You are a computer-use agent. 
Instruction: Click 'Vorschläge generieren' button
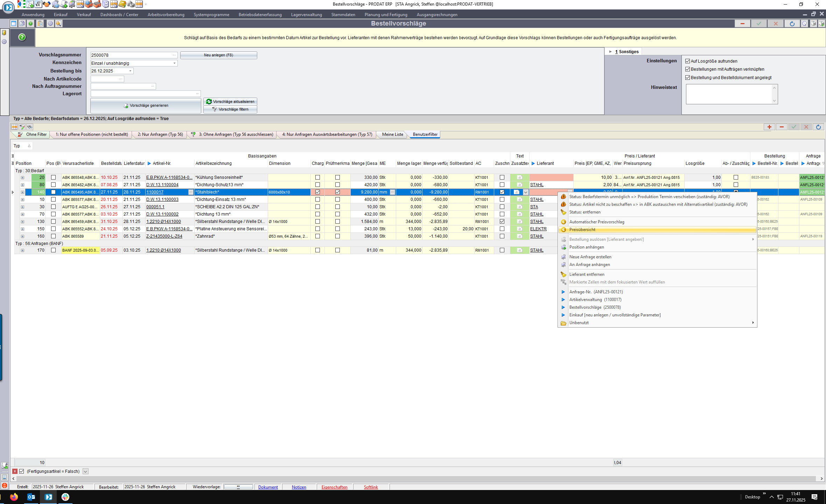(x=146, y=105)
